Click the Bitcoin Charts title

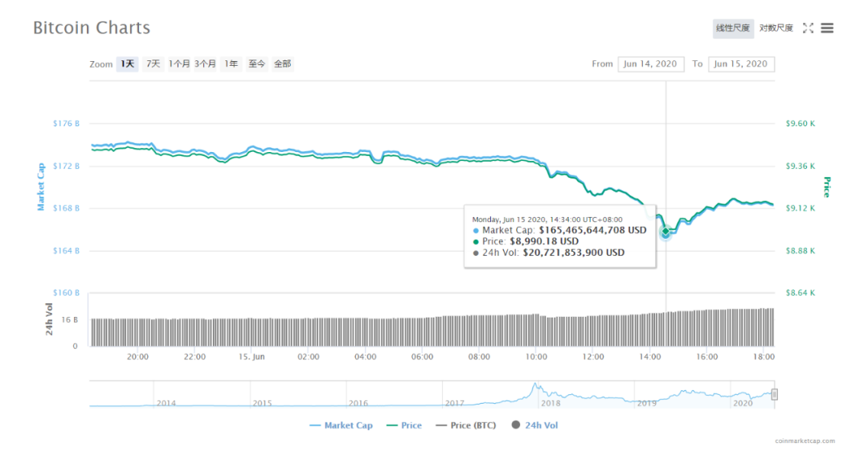pyautogui.click(x=92, y=27)
